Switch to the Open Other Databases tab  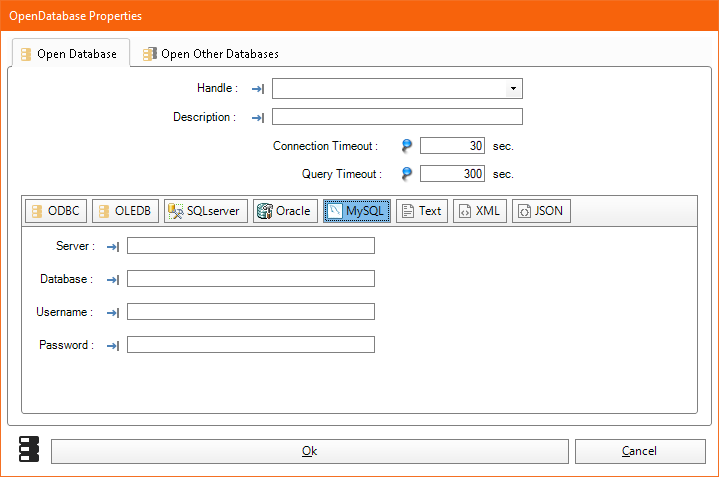tap(210, 54)
